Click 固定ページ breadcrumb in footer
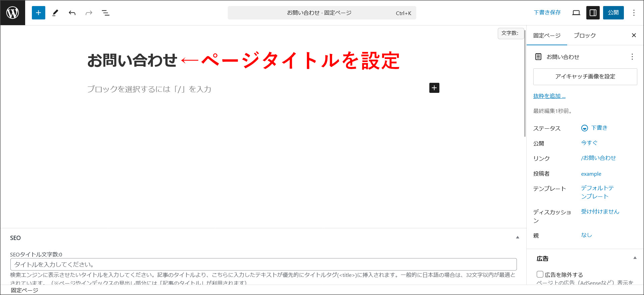The height and width of the screenshot is (295, 644). [24, 290]
